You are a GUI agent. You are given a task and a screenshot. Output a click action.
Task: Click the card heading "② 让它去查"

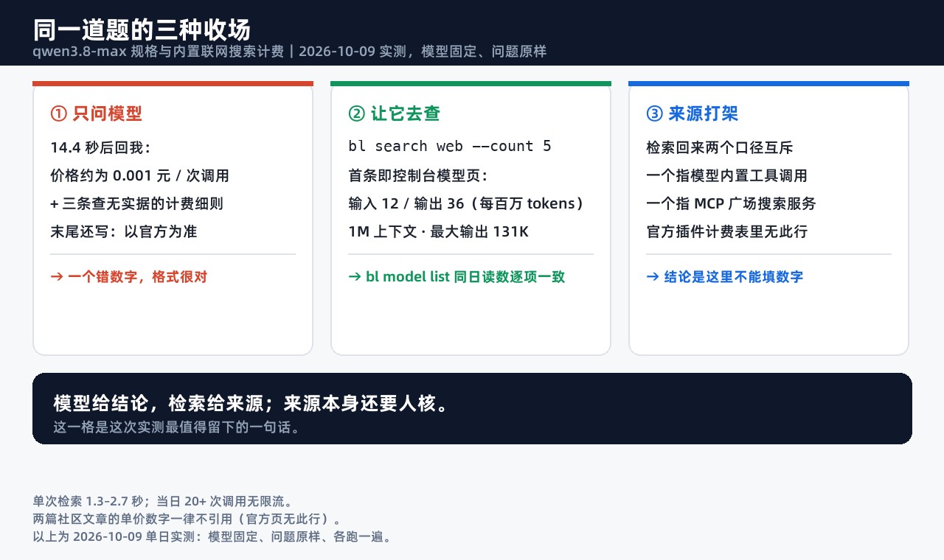coord(394,113)
